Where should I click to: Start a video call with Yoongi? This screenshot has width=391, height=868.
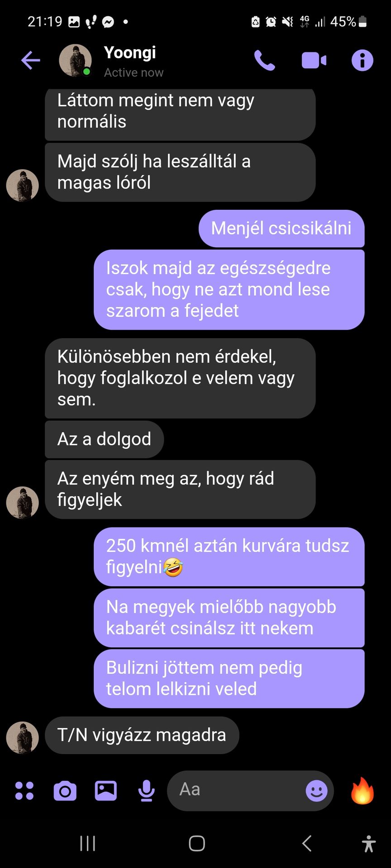pos(314,60)
